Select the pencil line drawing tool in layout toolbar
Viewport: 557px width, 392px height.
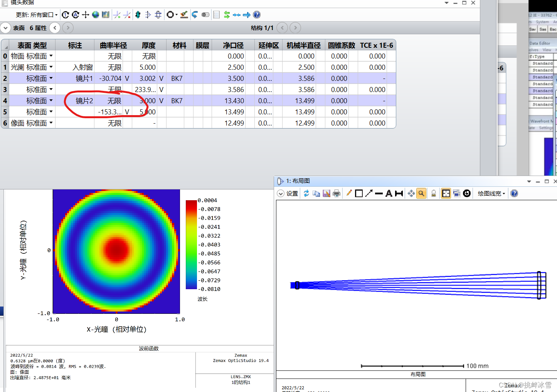click(x=349, y=193)
